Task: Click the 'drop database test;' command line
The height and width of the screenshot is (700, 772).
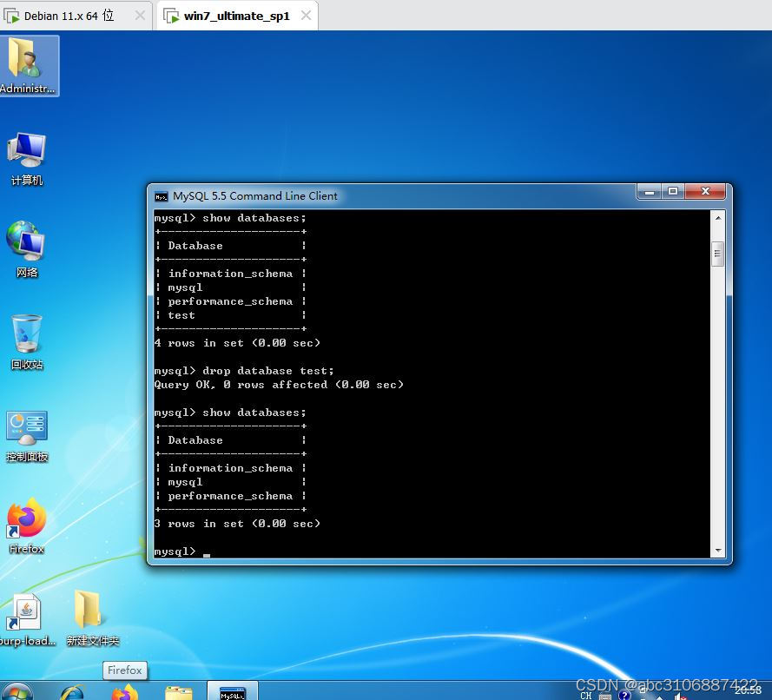Action: pyautogui.click(x=244, y=371)
